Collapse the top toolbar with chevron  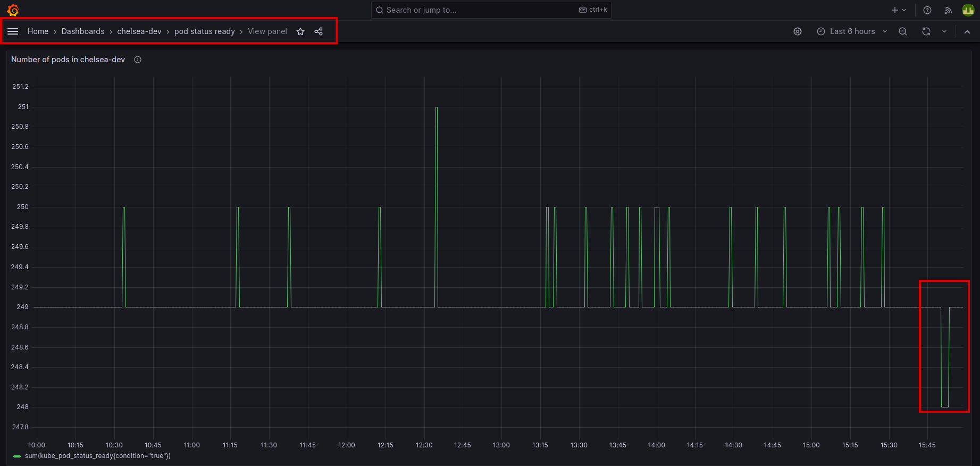coord(967,32)
